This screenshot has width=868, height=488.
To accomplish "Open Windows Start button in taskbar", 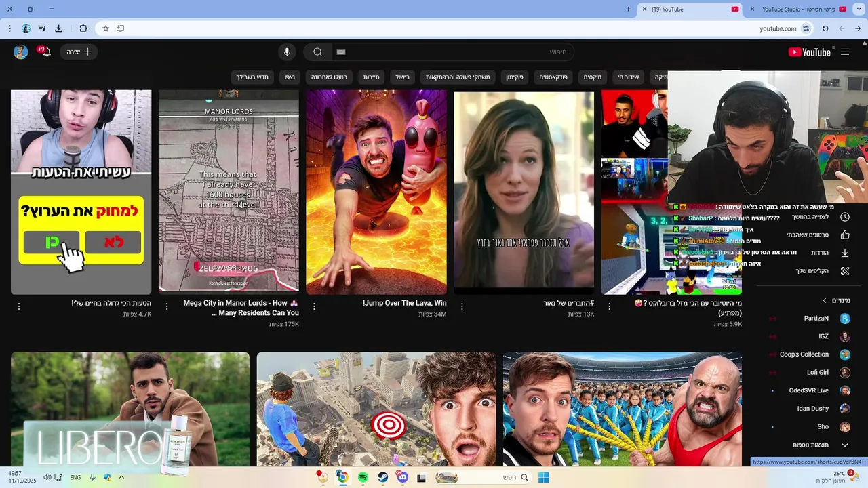I will click(543, 477).
